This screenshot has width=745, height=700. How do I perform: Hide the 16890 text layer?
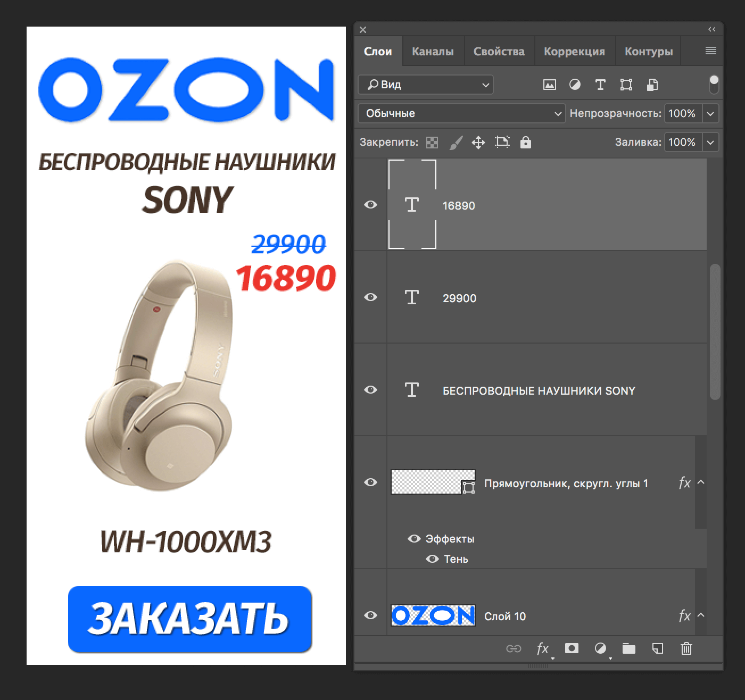tap(370, 204)
